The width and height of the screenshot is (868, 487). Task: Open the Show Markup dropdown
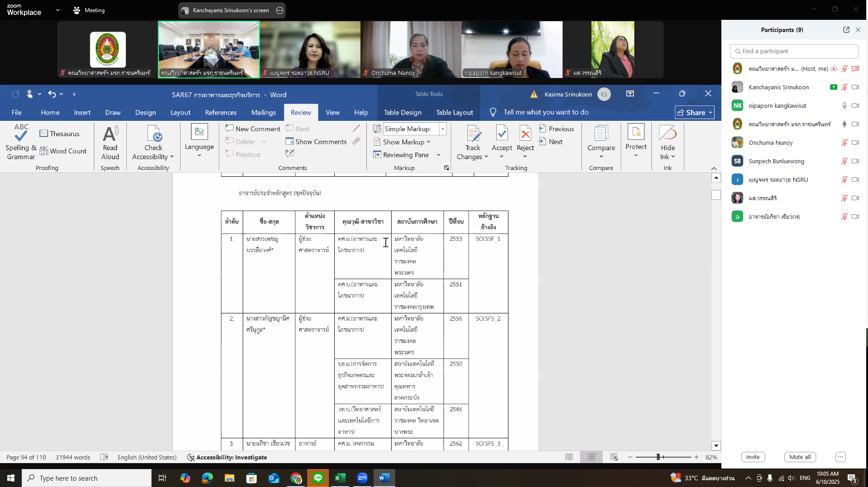pyautogui.click(x=406, y=142)
